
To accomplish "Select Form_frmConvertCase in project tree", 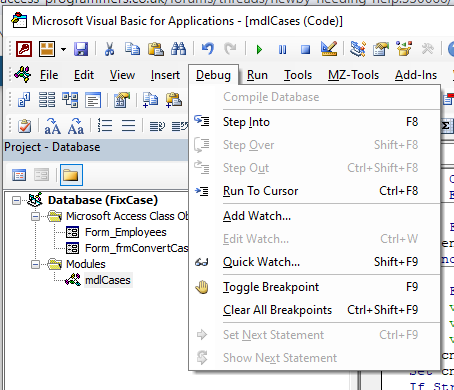I will 137,248.
